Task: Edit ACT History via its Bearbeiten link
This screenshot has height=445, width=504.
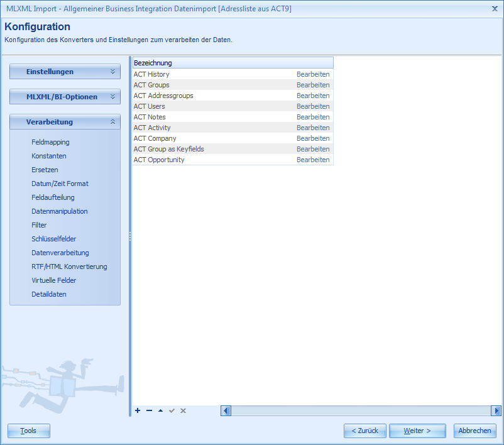Action: (x=313, y=74)
